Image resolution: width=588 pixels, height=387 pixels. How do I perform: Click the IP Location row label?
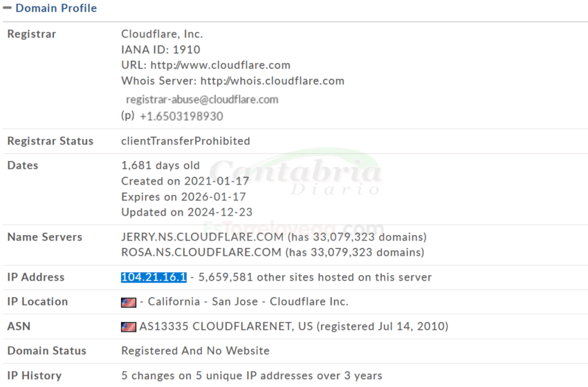pyautogui.click(x=37, y=301)
